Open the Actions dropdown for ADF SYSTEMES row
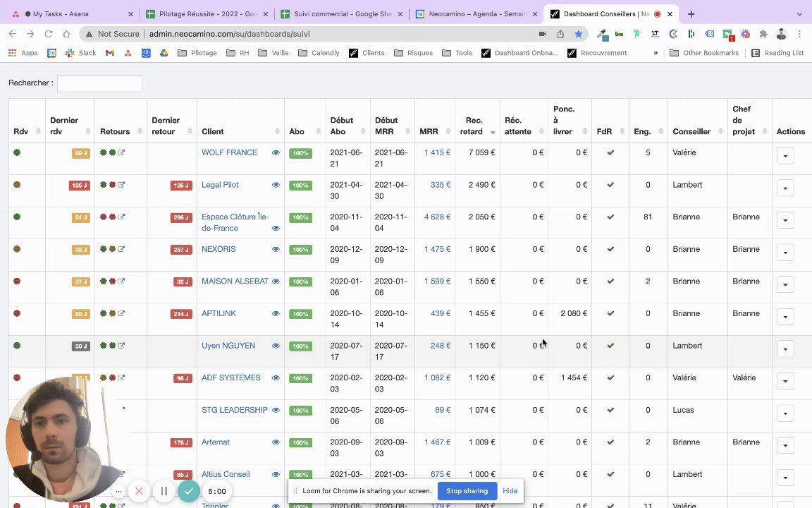This screenshot has width=812, height=508. [x=785, y=381]
